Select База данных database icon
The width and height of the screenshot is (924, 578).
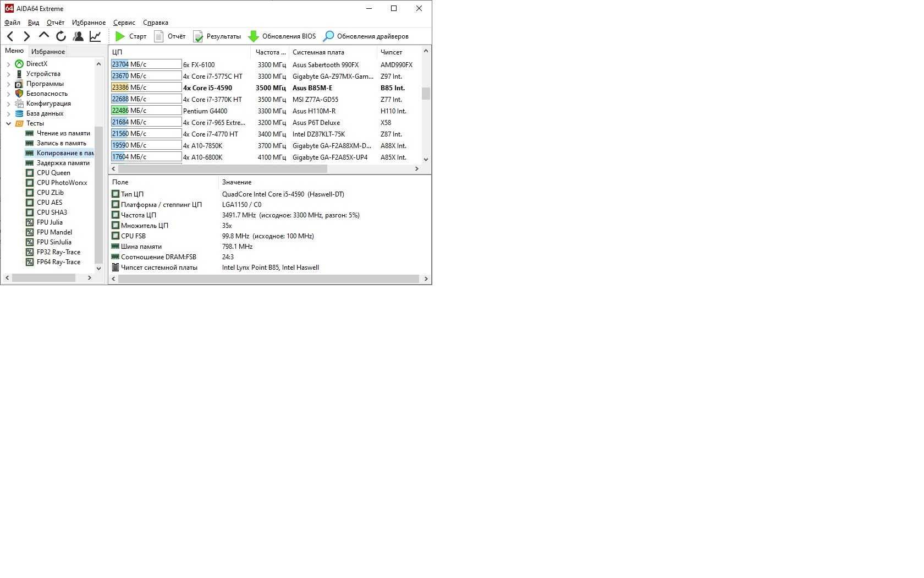pos(19,113)
